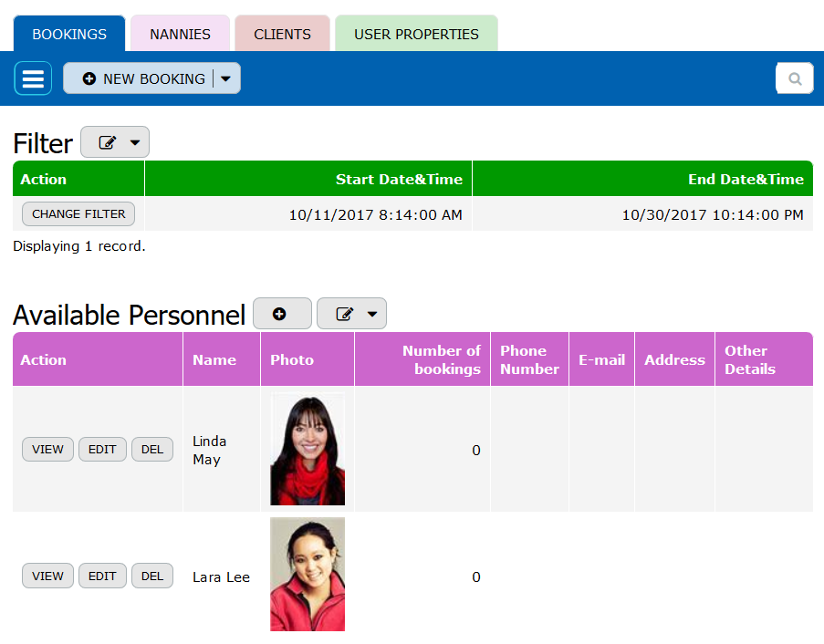
Task: Click the search magnifier icon
Action: (x=794, y=78)
